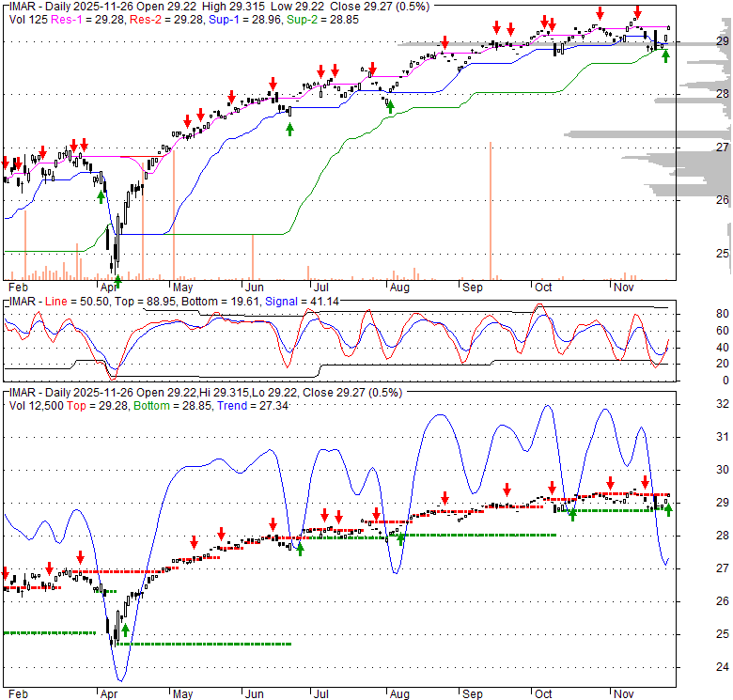Screen dimensions: 733x700
Task: Click the green up arrow in mid-June, top chart
Action: pyautogui.click(x=289, y=127)
